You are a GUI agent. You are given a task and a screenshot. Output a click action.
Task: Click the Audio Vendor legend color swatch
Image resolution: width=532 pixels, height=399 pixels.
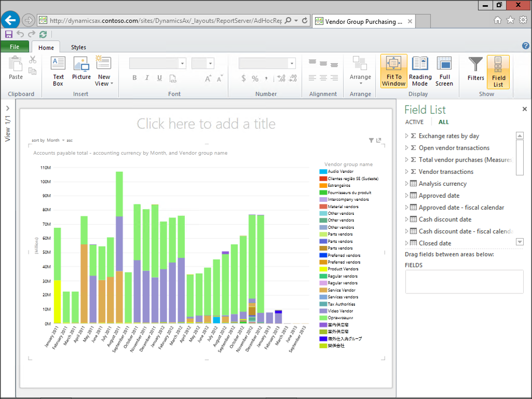point(323,171)
